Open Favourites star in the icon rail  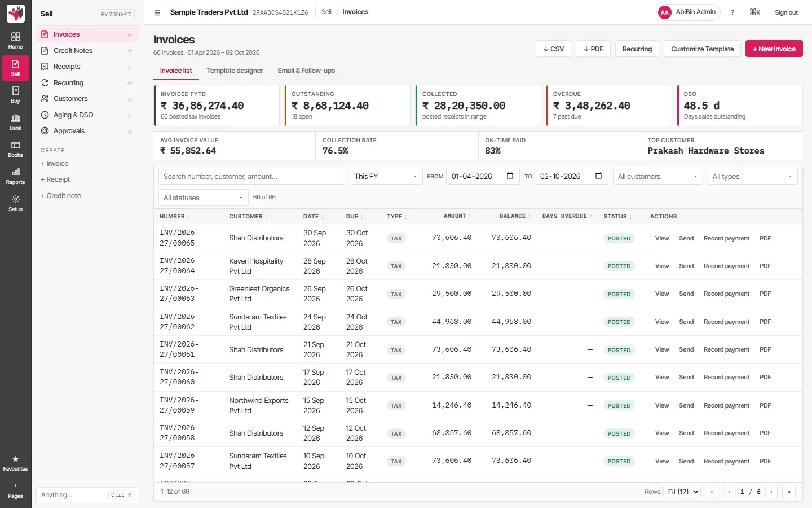pos(15,463)
